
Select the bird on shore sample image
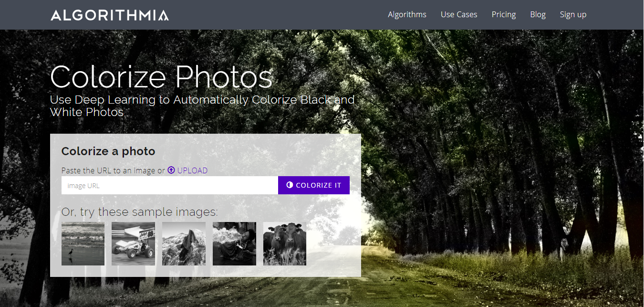(x=83, y=243)
